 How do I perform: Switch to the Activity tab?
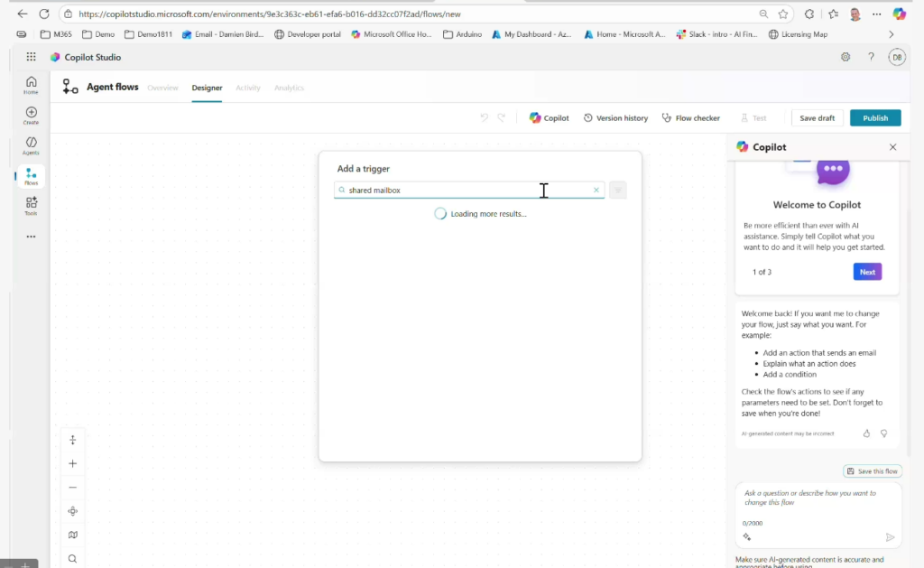pos(247,88)
